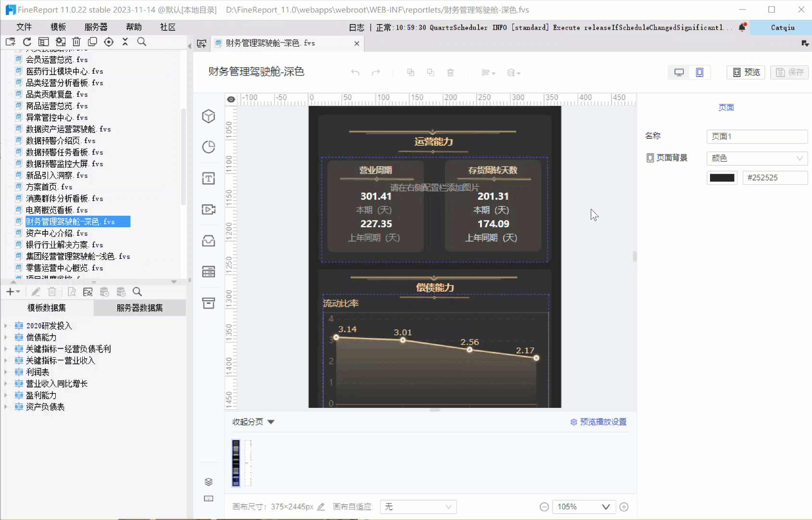Screen dimensions: 812x520
Task: Click the 日志 log button
Action: click(x=356, y=27)
